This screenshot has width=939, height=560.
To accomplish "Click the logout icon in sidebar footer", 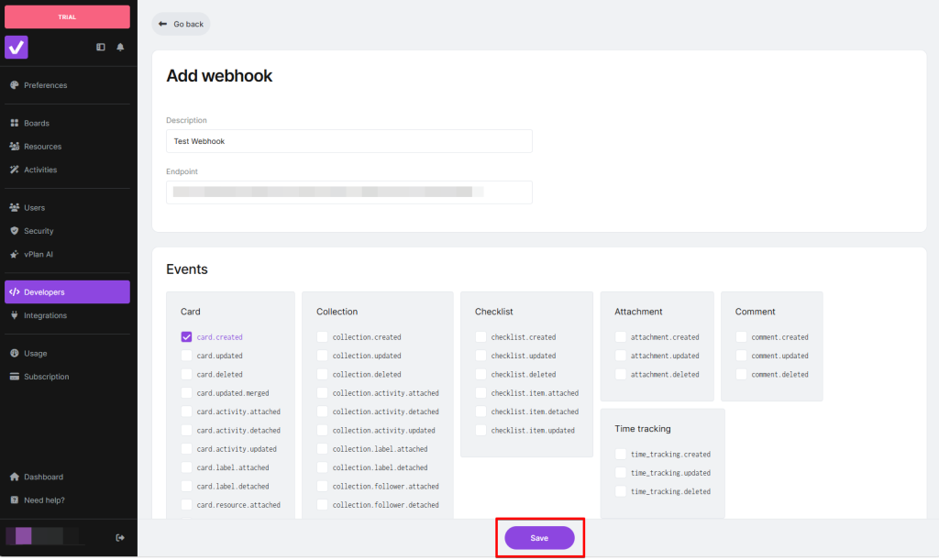I will pyautogui.click(x=120, y=537).
